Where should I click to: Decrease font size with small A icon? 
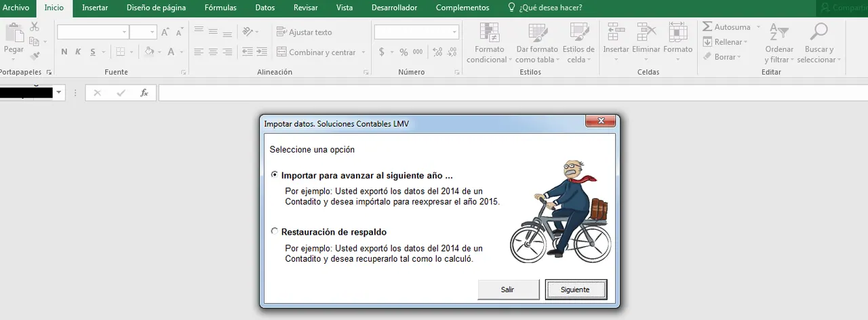pyautogui.click(x=179, y=32)
